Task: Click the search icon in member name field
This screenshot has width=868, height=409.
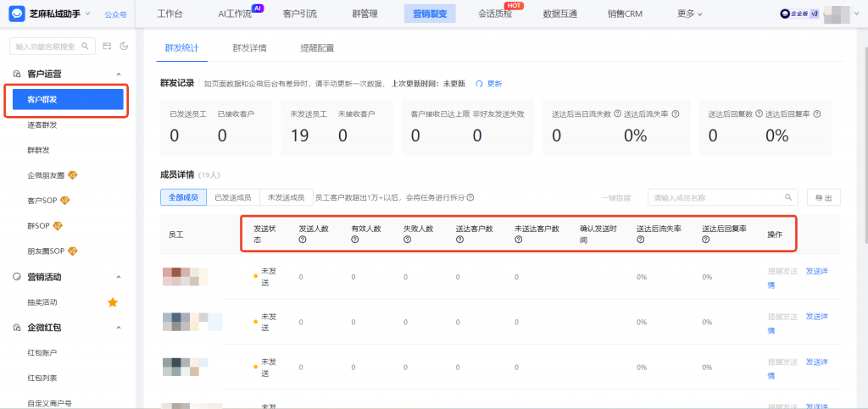Action: click(788, 197)
